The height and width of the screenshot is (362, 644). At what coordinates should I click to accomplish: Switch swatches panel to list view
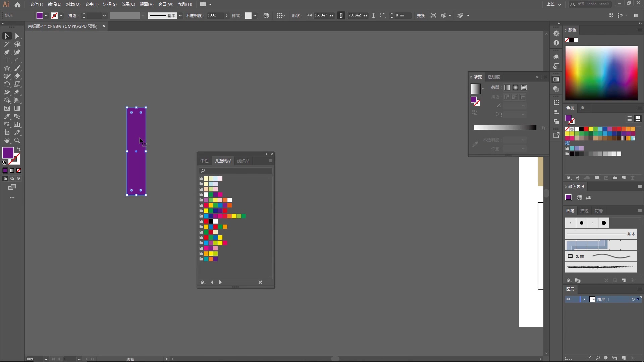tap(630, 119)
